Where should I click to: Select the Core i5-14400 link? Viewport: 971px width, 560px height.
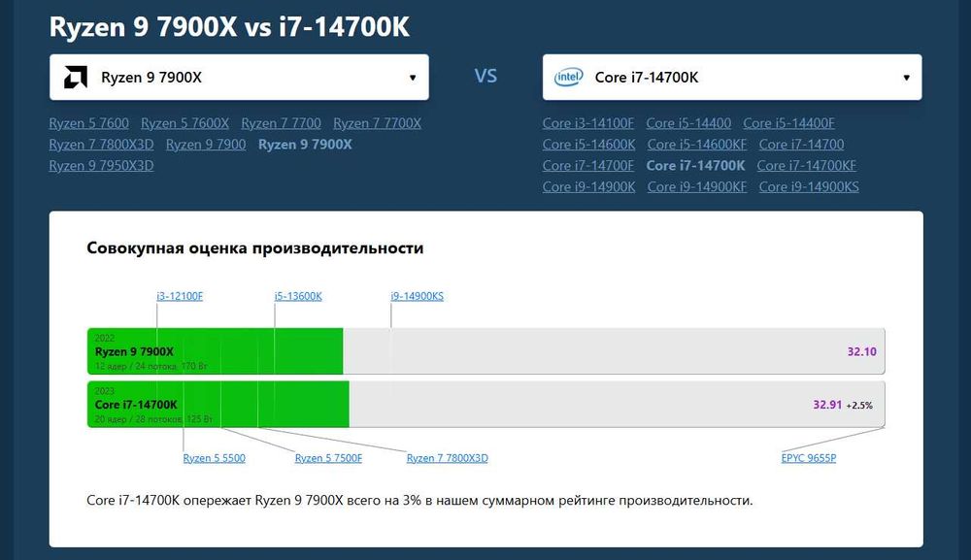(688, 123)
